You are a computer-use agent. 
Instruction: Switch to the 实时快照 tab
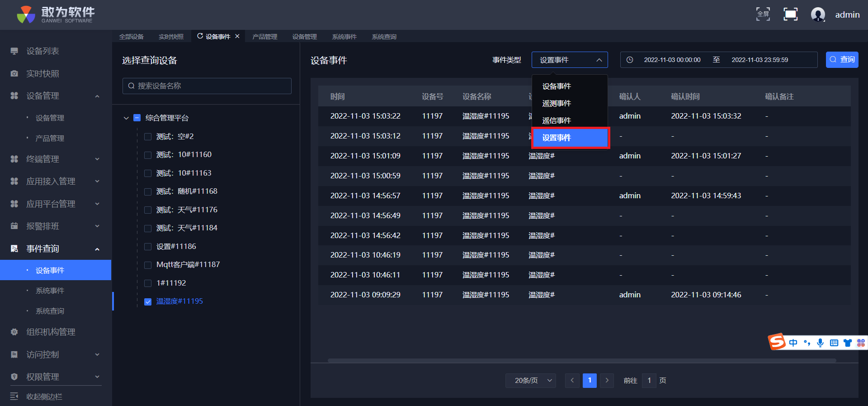[x=171, y=37]
